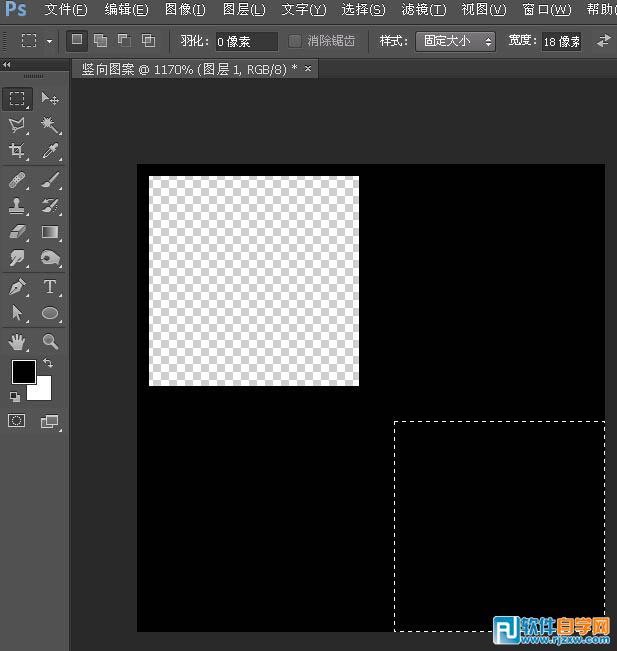Open the 图层(L) menu

(x=244, y=9)
